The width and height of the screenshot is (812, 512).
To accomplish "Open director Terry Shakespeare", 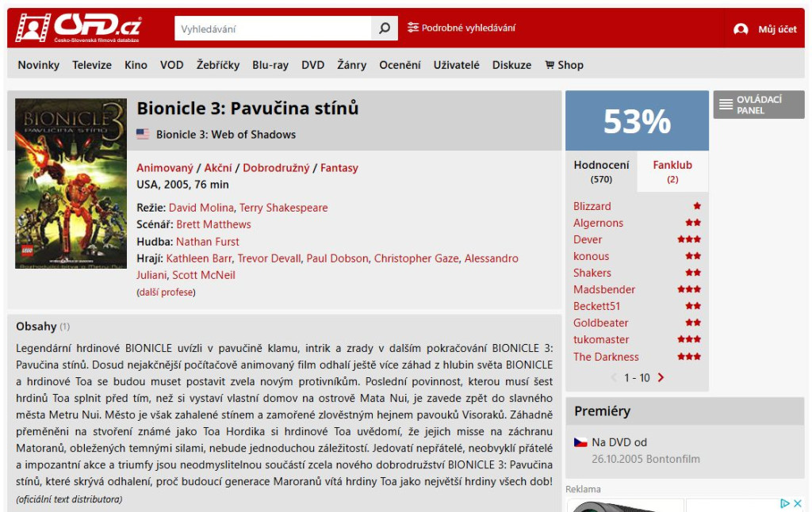I will coord(283,208).
